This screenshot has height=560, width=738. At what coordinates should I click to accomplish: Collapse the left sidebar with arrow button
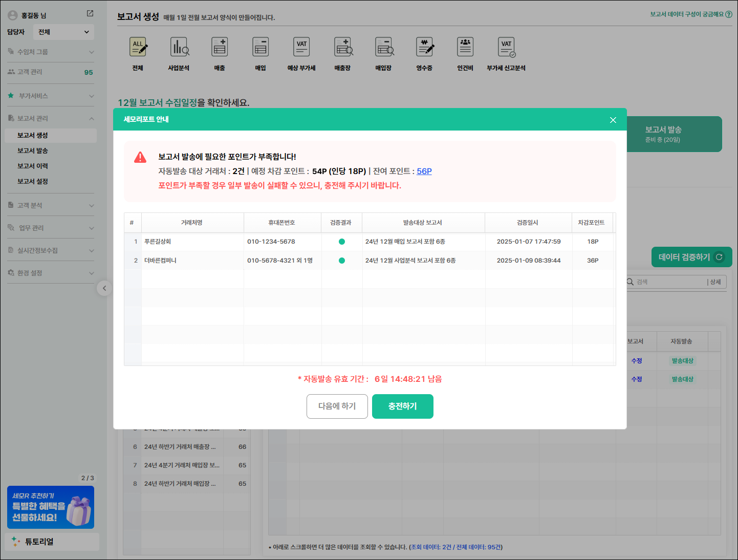coord(104,288)
